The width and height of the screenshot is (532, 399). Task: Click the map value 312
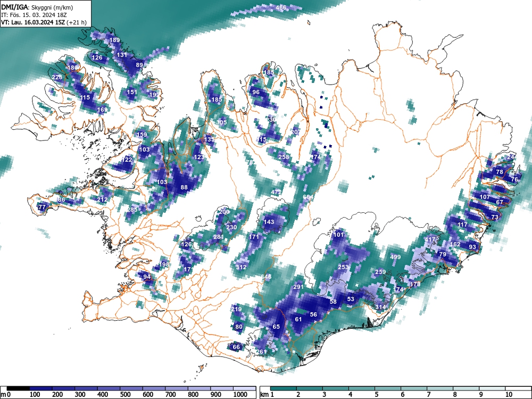[x=241, y=267]
